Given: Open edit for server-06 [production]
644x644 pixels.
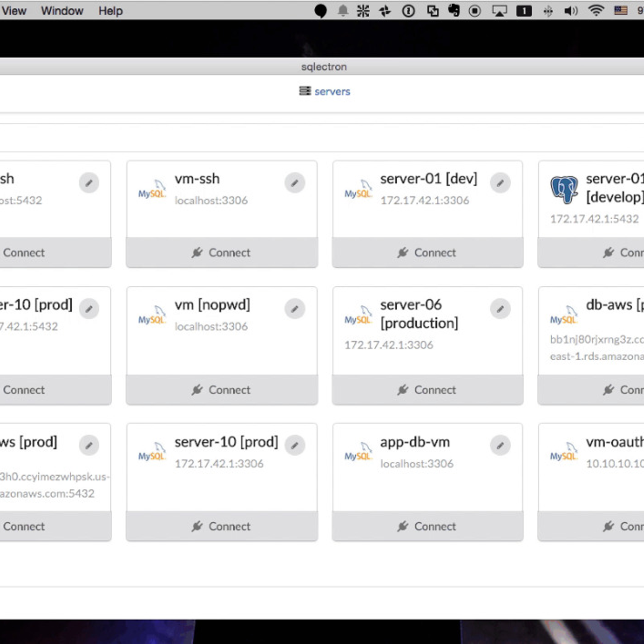Looking at the screenshot, I should tap(500, 309).
